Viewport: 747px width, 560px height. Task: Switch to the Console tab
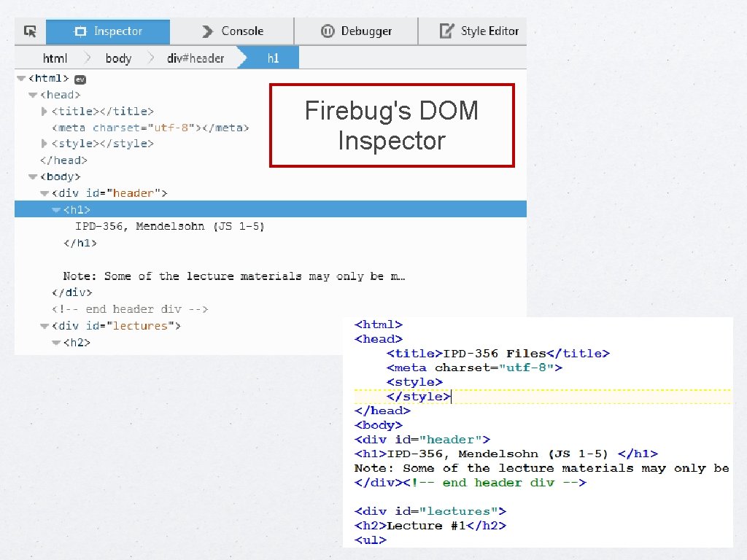click(241, 31)
